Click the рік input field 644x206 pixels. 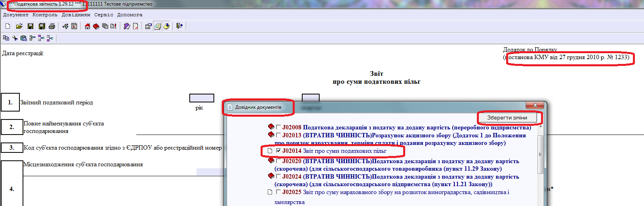tap(202, 98)
